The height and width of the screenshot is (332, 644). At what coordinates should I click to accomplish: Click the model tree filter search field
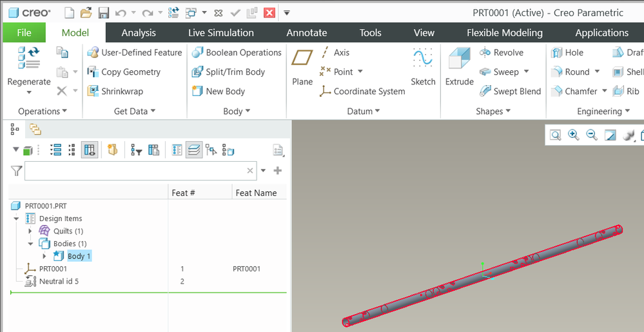tap(135, 171)
